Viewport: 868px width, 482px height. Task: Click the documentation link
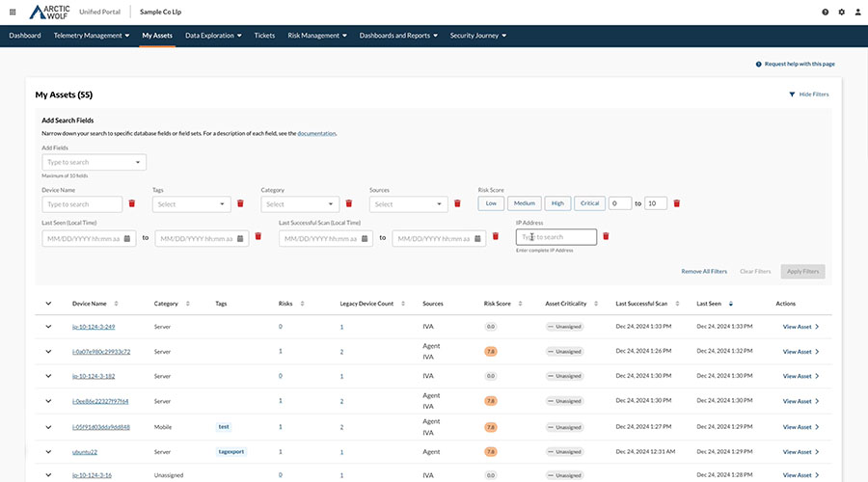316,133
